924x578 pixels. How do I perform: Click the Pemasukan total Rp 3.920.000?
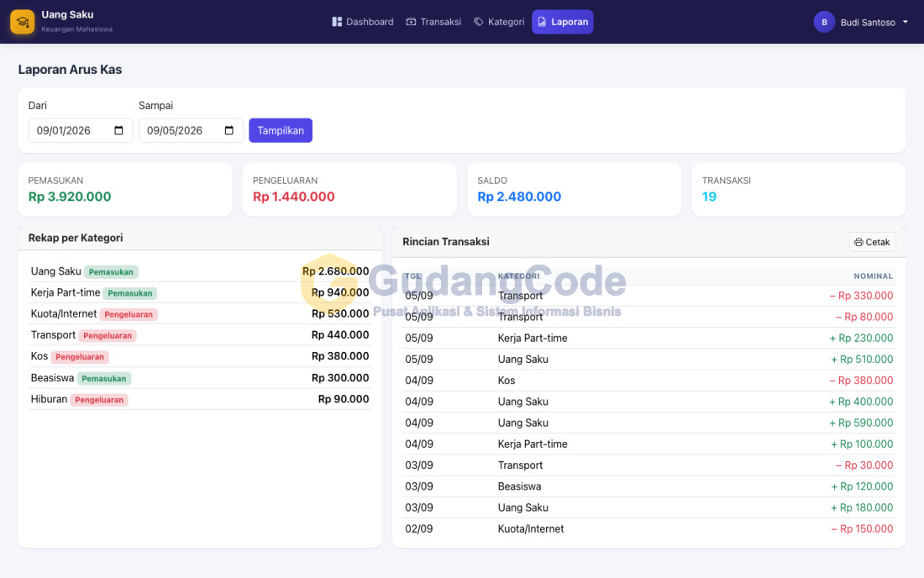pos(70,197)
